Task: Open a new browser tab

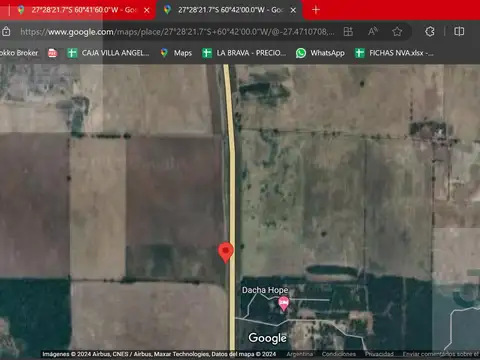Action: click(x=316, y=10)
